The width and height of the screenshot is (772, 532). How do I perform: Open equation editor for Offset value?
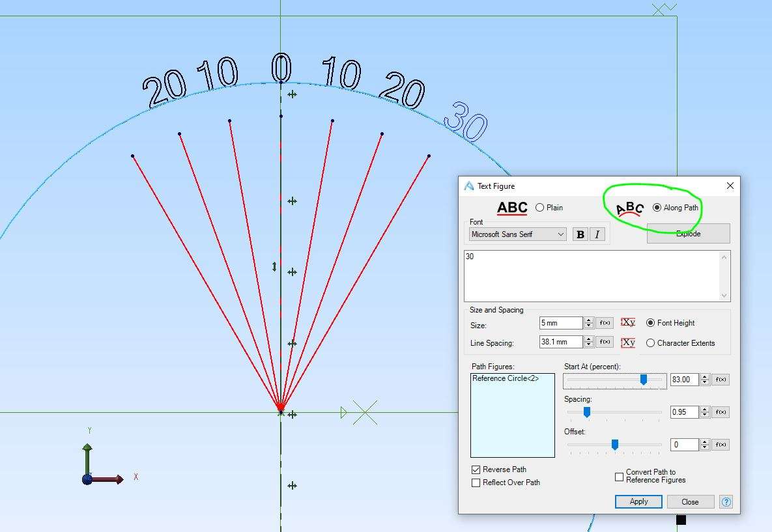coord(721,444)
